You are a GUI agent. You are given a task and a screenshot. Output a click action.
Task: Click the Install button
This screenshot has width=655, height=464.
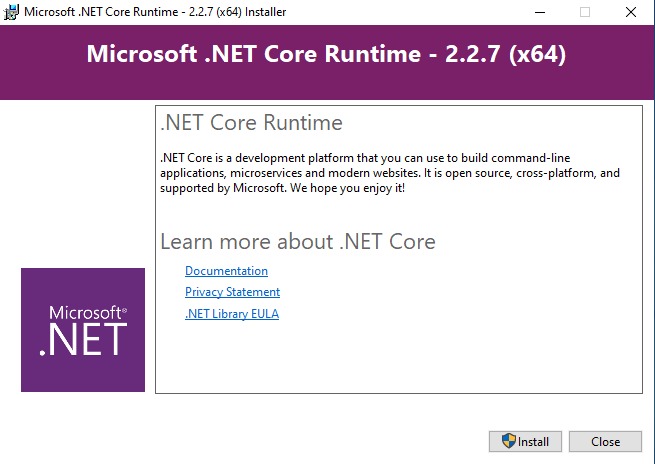[525, 441]
